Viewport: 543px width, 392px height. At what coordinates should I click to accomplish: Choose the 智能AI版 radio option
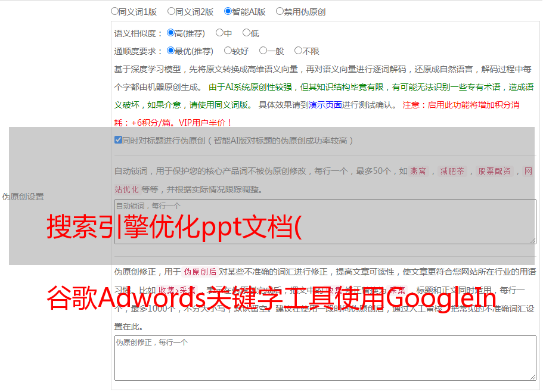pyautogui.click(x=228, y=11)
